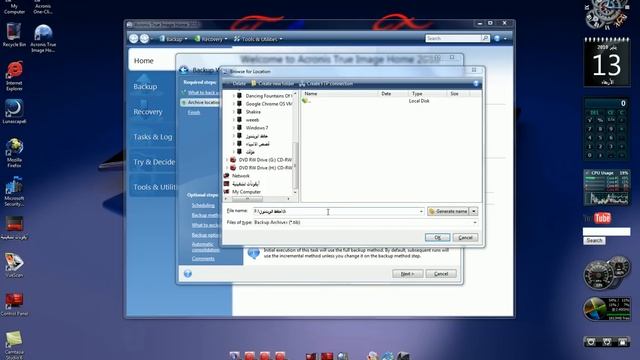This screenshot has height=360, width=640.
Task: Open Lunascape6 desktop icon
Action: point(14,111)
